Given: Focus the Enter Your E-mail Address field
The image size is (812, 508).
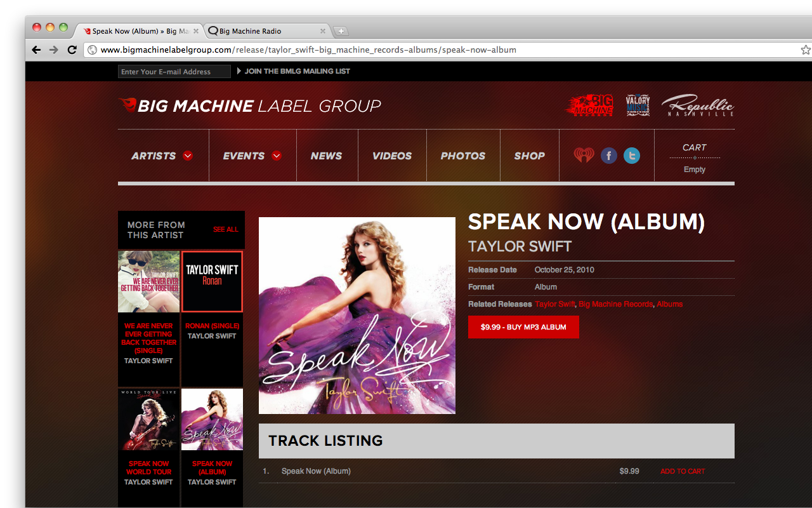Looking at the screenshot, I should tap(174, 72).
